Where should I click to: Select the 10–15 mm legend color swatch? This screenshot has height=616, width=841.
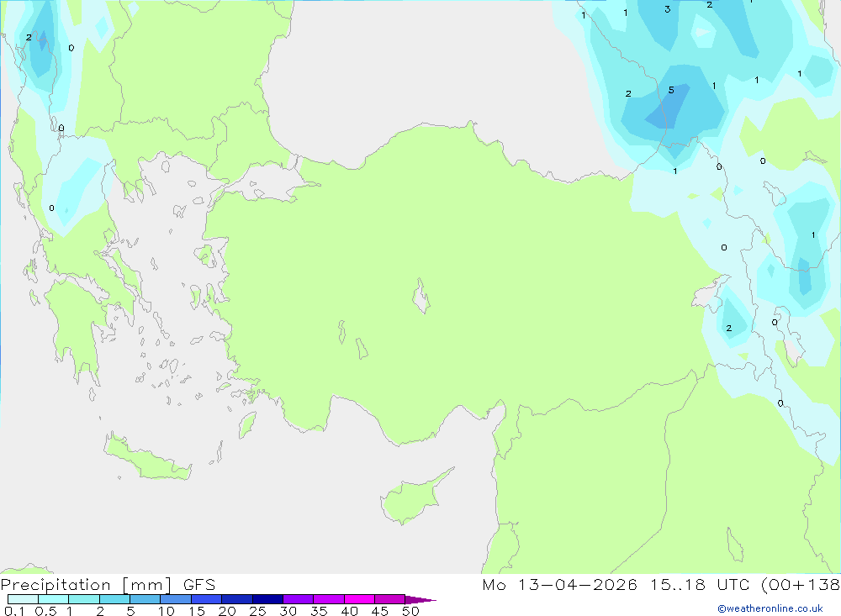coord(176,599)
